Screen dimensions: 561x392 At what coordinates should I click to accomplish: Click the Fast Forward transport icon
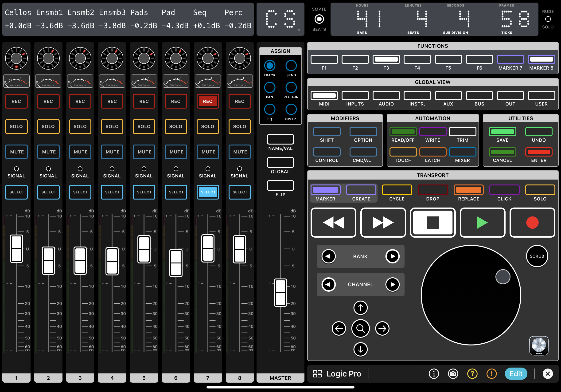pyautogui.click(x=383, y=222)
